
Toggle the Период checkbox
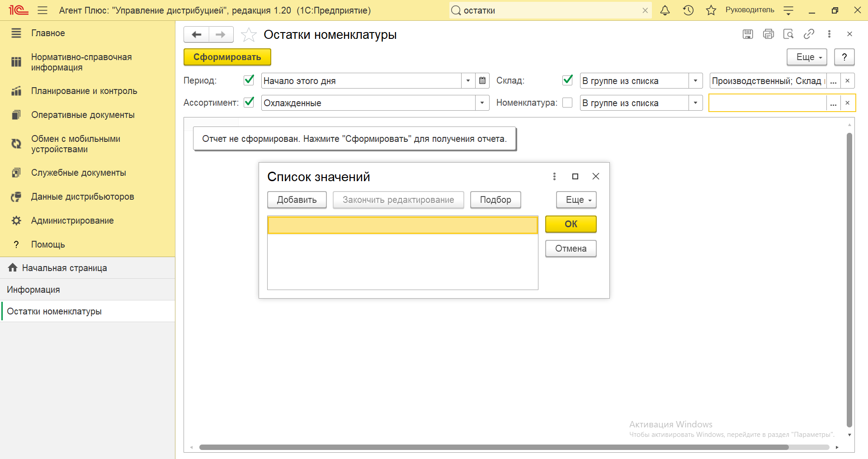click(249, 80)
